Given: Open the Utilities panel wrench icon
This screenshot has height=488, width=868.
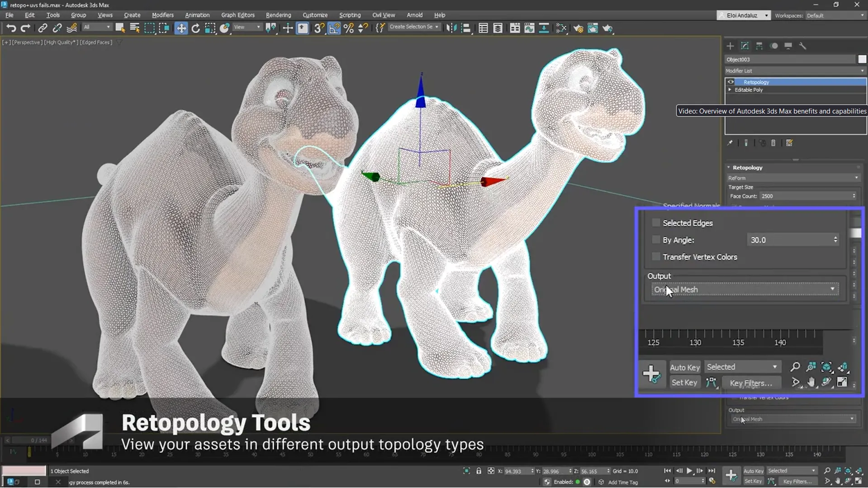Looking at the screenshot, I should pos(803,46).
